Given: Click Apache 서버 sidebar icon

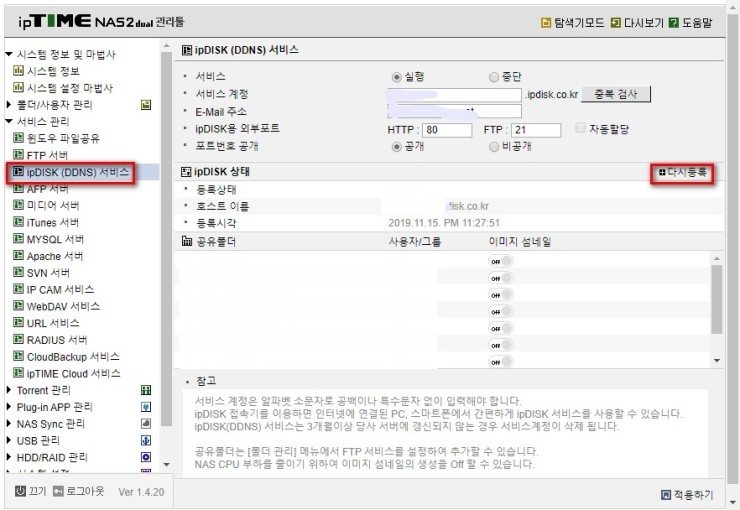Looking at the screenshot, I should tap(18, 256).
